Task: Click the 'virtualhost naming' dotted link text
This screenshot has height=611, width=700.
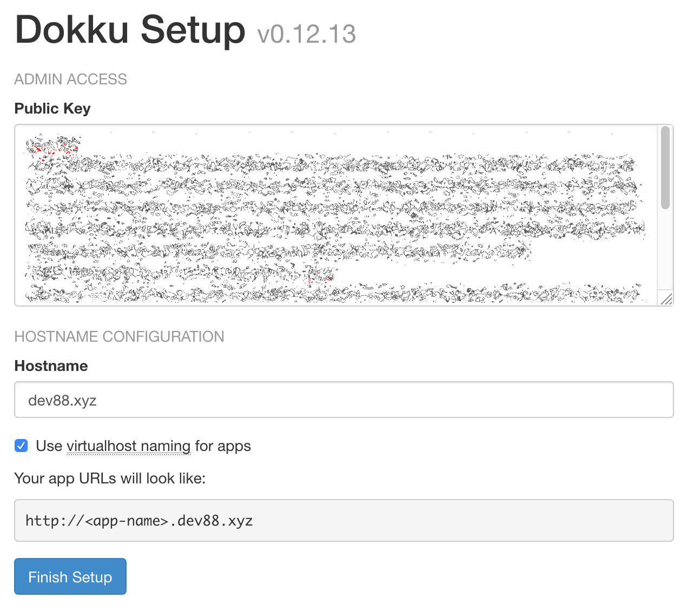Action: (x=129, y=446)
